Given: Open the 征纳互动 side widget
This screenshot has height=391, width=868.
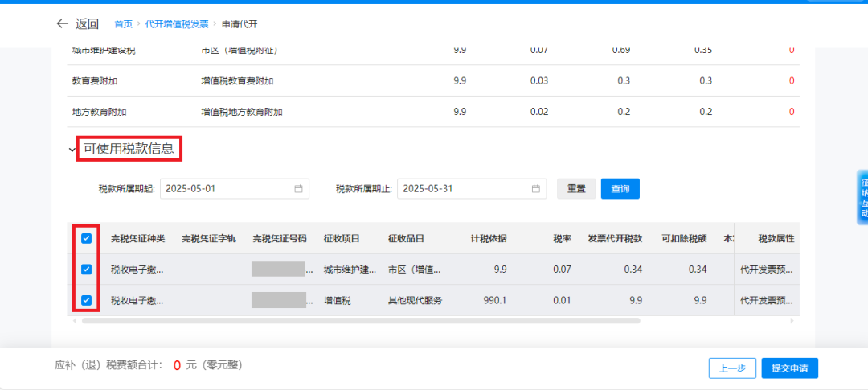Looking at the screenshot, I should (863, 198).
